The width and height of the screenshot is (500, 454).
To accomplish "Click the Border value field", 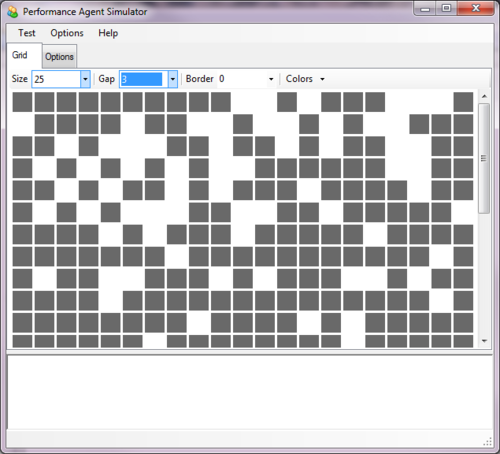I will tap(242, 79).
